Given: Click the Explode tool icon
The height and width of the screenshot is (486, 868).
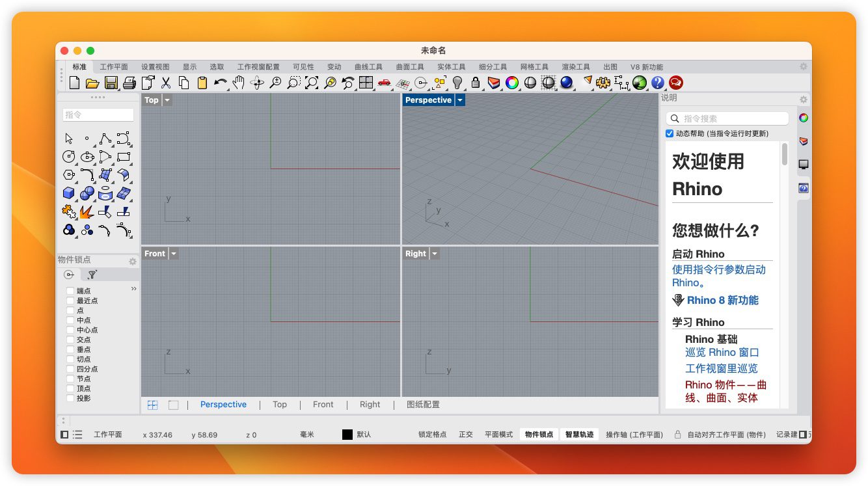Looking at the screenshot, I should pyautogui.click(x=87, y=211).
